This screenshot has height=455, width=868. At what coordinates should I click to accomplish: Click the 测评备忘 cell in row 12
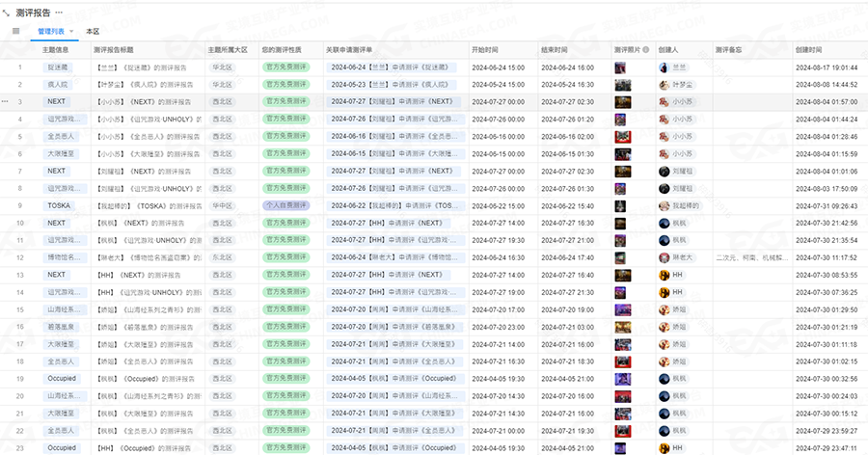point(749,257)
